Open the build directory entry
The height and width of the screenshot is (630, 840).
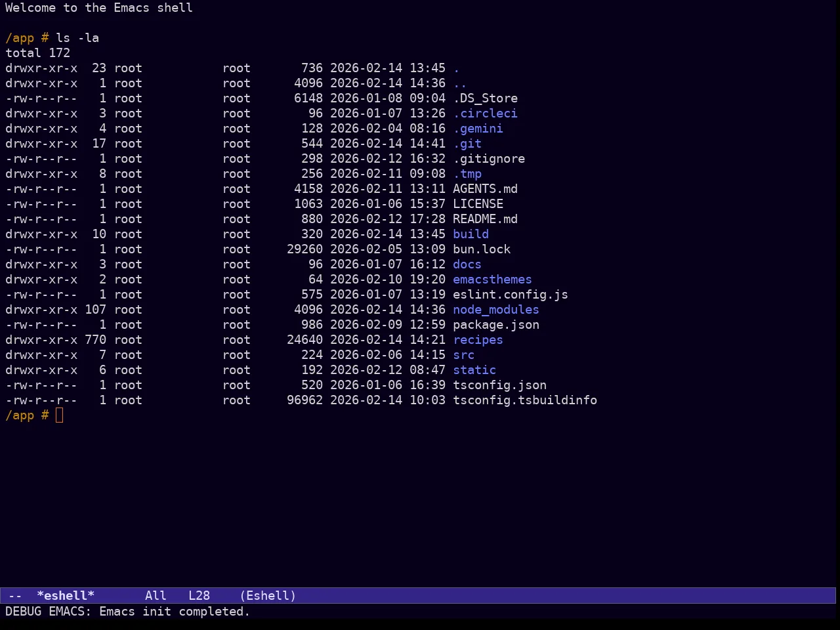pyautogui.click(x=471, y=234)
